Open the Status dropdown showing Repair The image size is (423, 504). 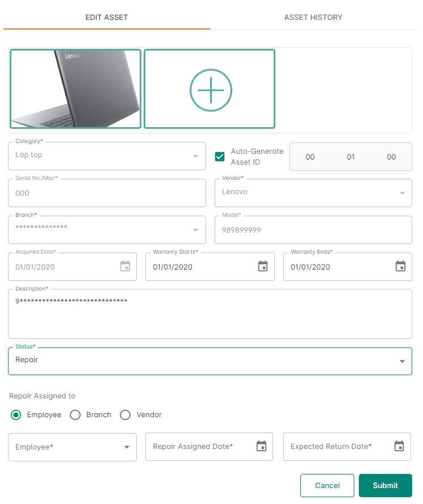coord(402,361)
